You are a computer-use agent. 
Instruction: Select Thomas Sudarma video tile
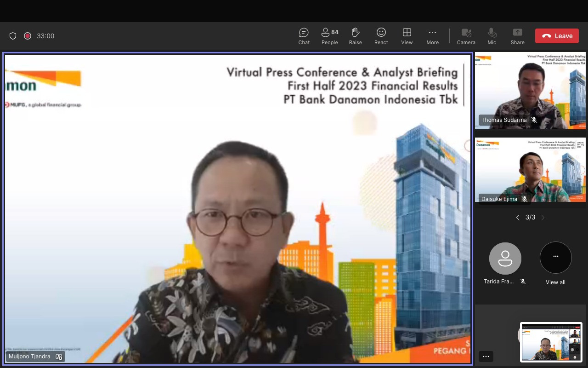pyautogui.click(x=530, y=90)
